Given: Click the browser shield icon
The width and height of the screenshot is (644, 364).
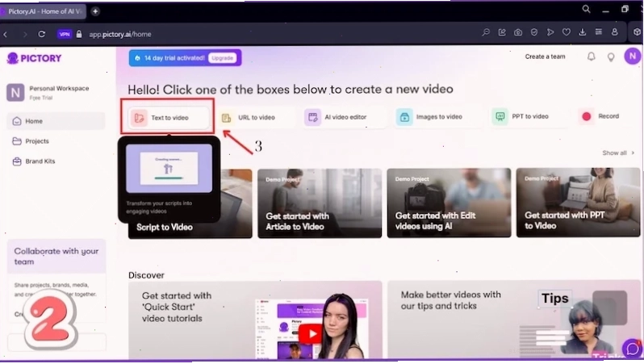Looking at the screenshot, I should coord(534,32).
